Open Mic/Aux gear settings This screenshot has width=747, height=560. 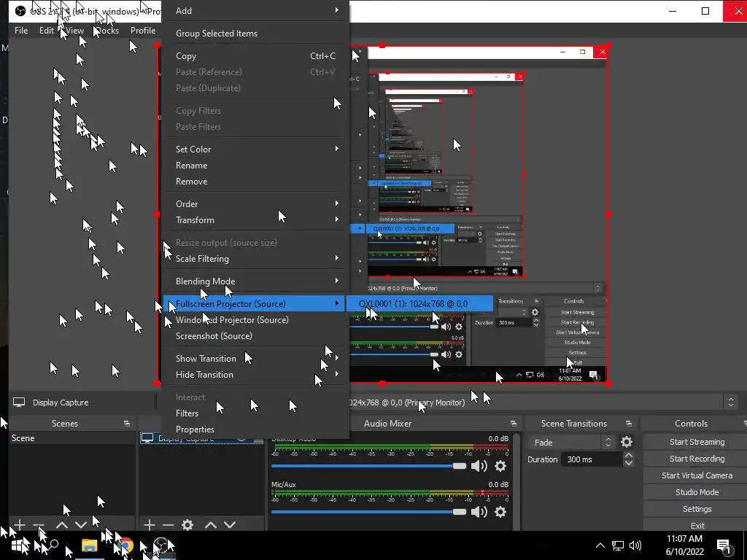(x=500, y=511)
